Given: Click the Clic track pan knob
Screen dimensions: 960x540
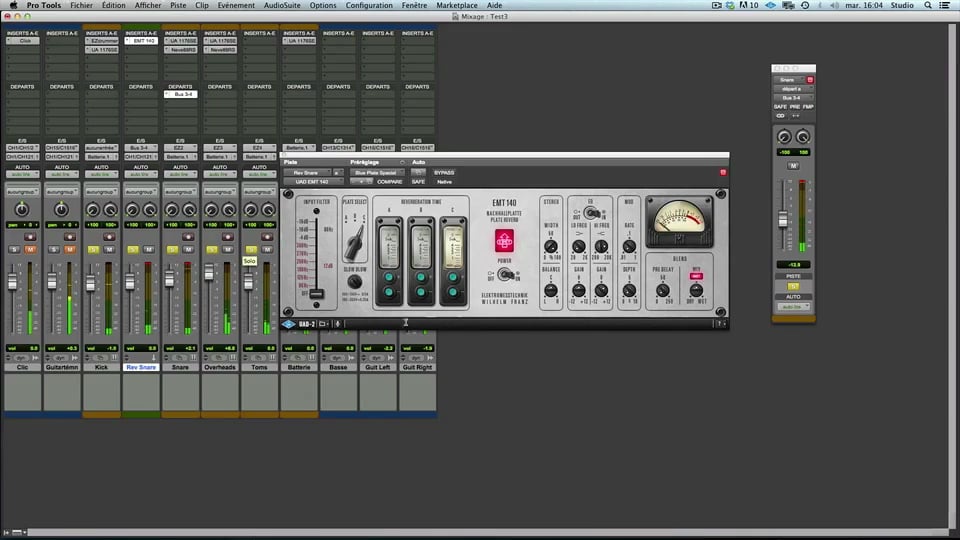Looking at the screenshot, I should coord(22,210).
